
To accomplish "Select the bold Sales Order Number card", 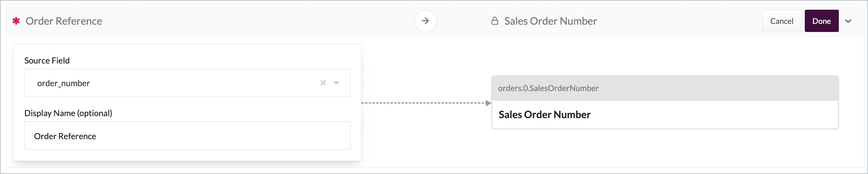I will coord(544,115).
